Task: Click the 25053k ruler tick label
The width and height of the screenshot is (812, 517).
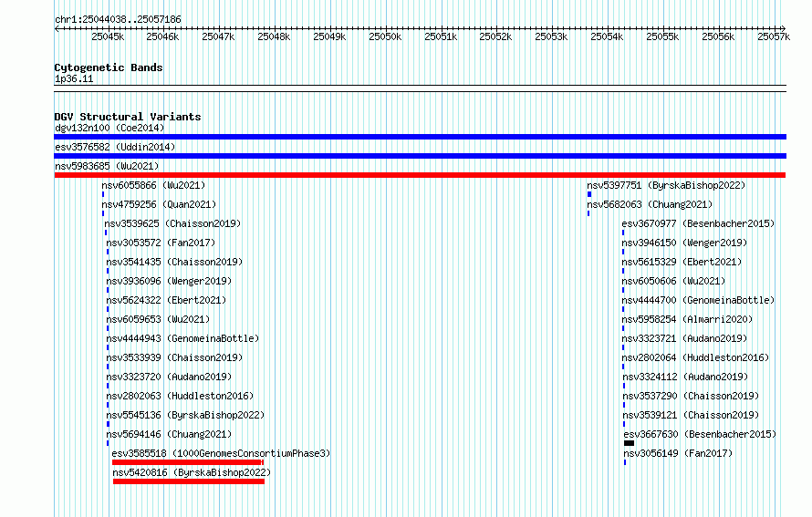Action: [551, 36]
